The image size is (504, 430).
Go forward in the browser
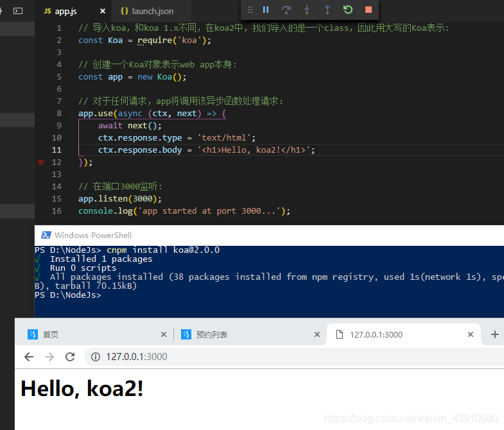coord(49,357)
